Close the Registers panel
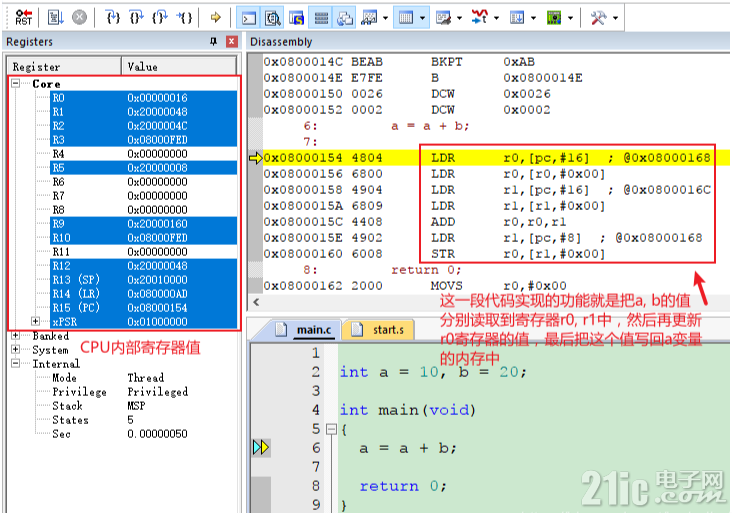Viewport: 735px width, 513px height. [232, 42]
